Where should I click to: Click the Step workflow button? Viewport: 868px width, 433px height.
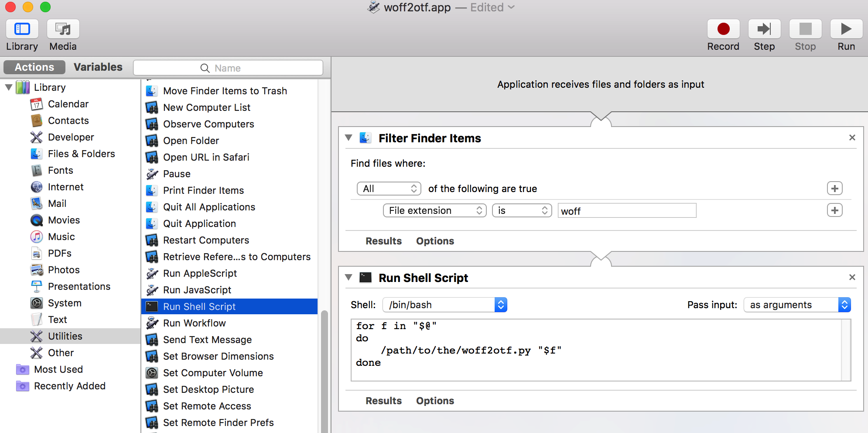tap(764, 29)
